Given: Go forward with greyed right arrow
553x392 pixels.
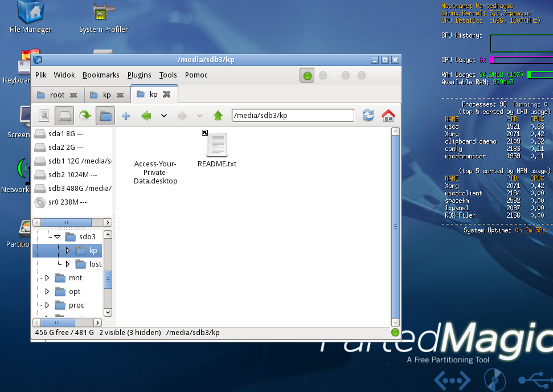Looking at the screenshot, I should (182, 115).
